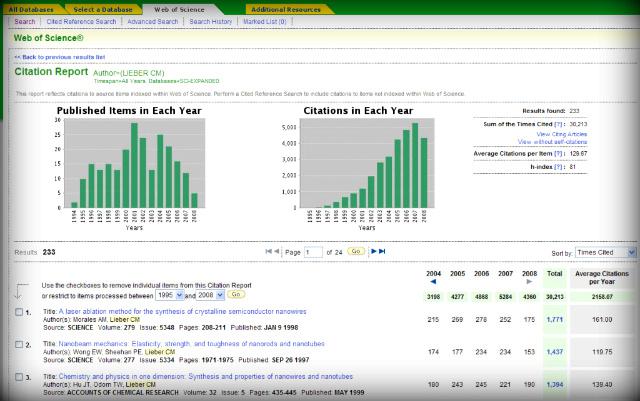
Task: Click the 3198 citations total for 2004
Action: (x=433, y=297)
